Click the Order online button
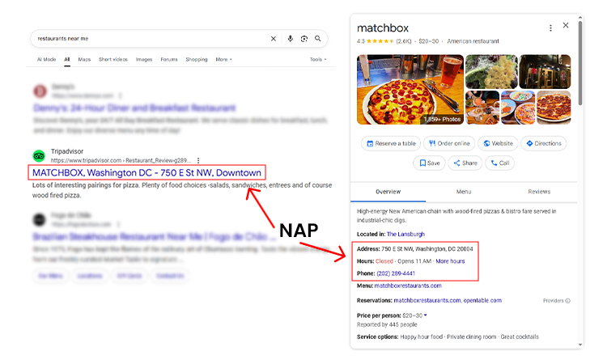 (x=449, y=143)
